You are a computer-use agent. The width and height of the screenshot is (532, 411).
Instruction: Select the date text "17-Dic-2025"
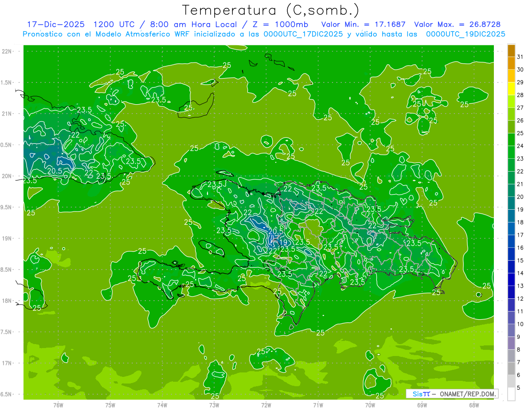(x=56, y=24)
